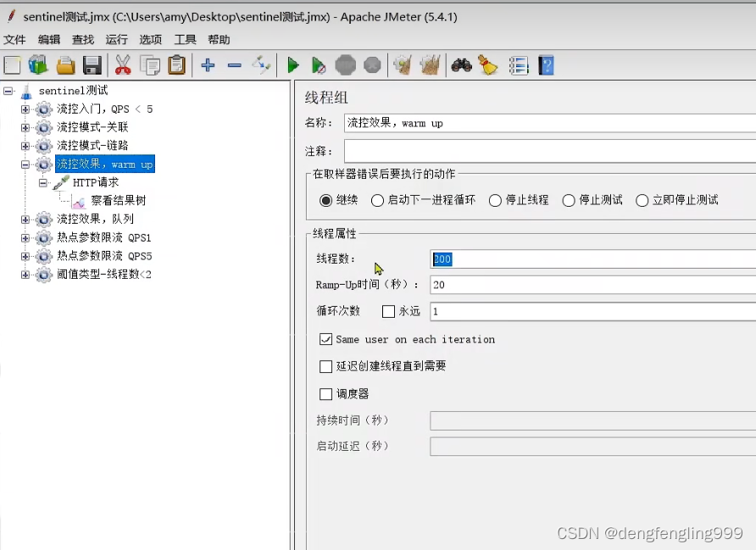Click the Stop test icon
The height and width of the screenshot is (550, 756).
[345, 65]
